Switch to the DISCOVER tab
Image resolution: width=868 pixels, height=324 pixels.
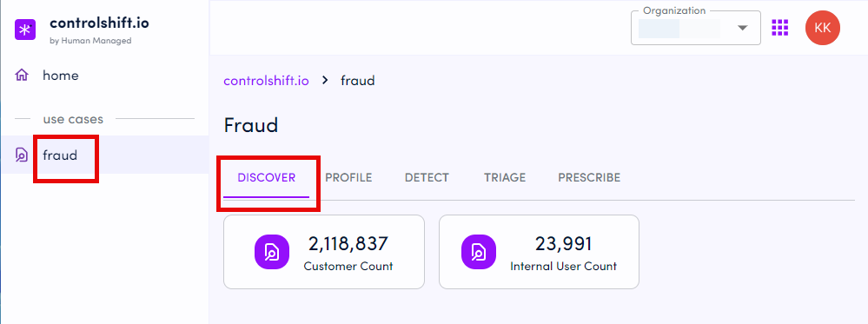tap(266, 178)
